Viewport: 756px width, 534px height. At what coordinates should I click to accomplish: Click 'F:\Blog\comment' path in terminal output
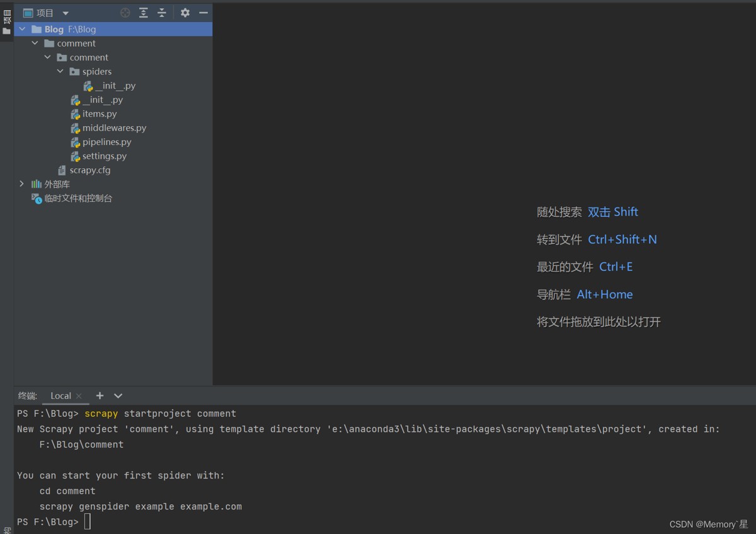pos(81,444)
